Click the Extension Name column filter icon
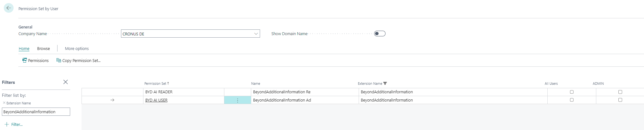The width and height of the screenshot is (644, 130). [x=385, y=84]
